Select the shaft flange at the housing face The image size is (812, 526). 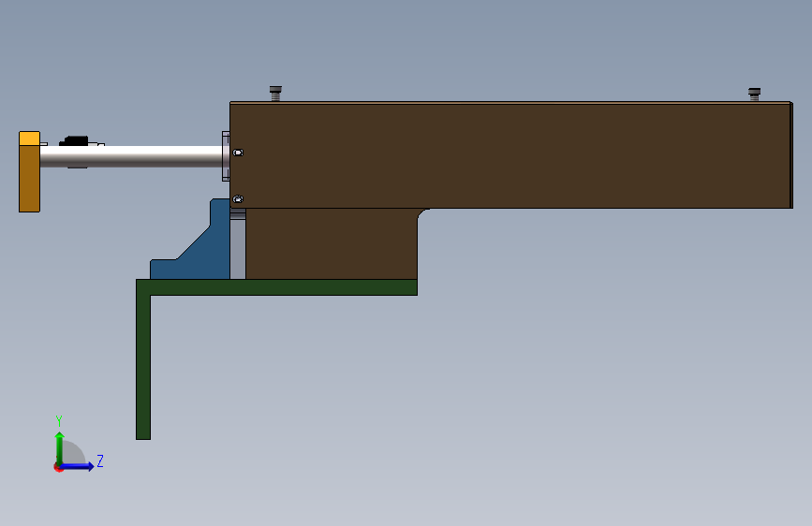tap(226, 156)
